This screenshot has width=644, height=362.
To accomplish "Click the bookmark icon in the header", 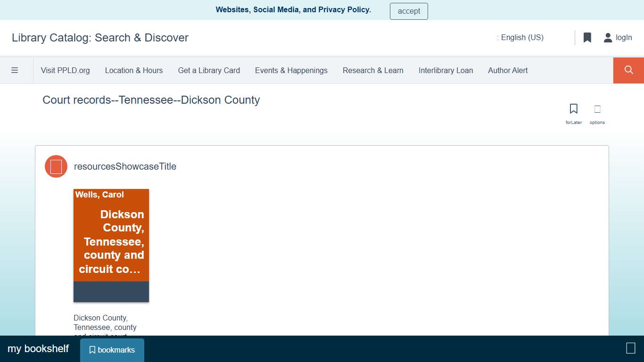I will coord(587,37).
